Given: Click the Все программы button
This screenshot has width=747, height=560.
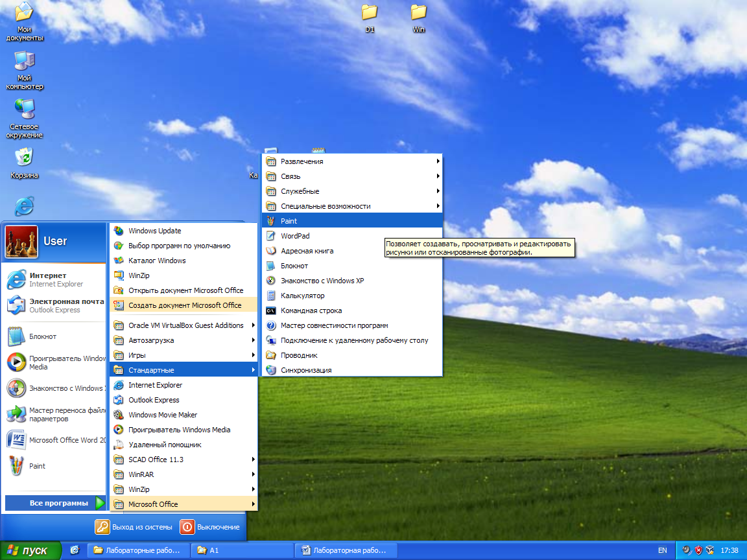Looking at the screenshot, I should 55,503.
